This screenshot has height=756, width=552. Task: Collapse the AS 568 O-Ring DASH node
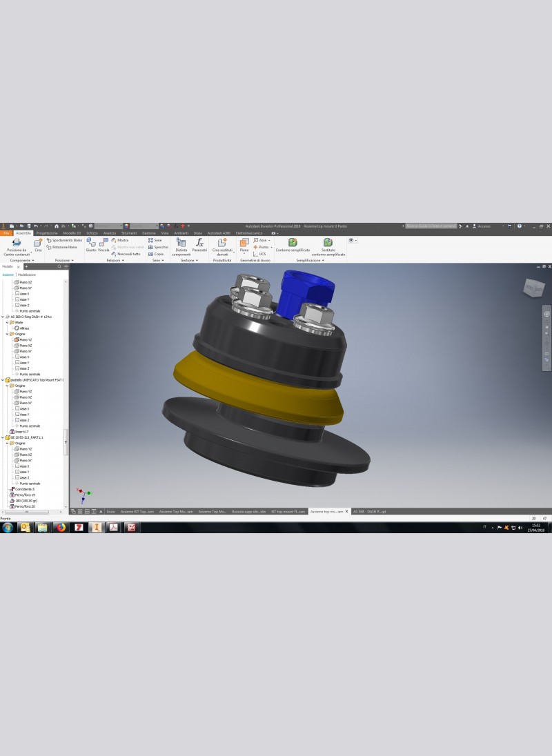click(3, 317)
